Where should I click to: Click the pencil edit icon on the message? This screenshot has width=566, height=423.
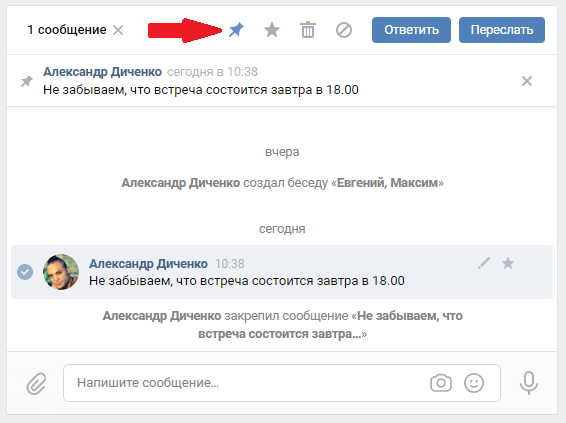pyautogui.click(x=484, y=263)
